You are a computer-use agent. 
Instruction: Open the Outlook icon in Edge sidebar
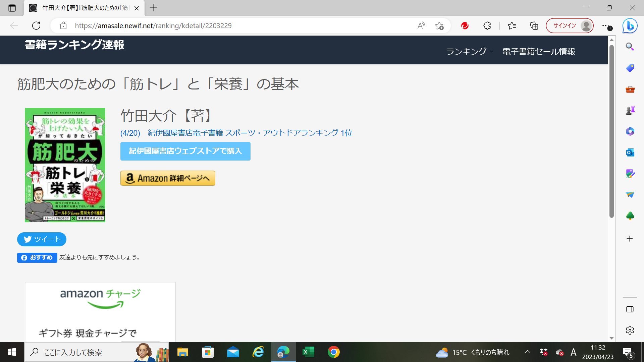pyautogui.click(x=630, y=153)
